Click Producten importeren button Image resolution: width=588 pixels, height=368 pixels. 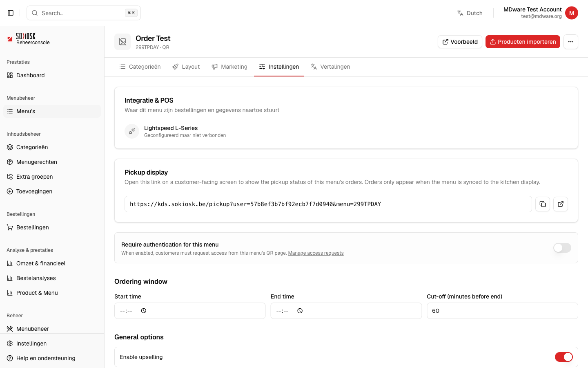523,42
